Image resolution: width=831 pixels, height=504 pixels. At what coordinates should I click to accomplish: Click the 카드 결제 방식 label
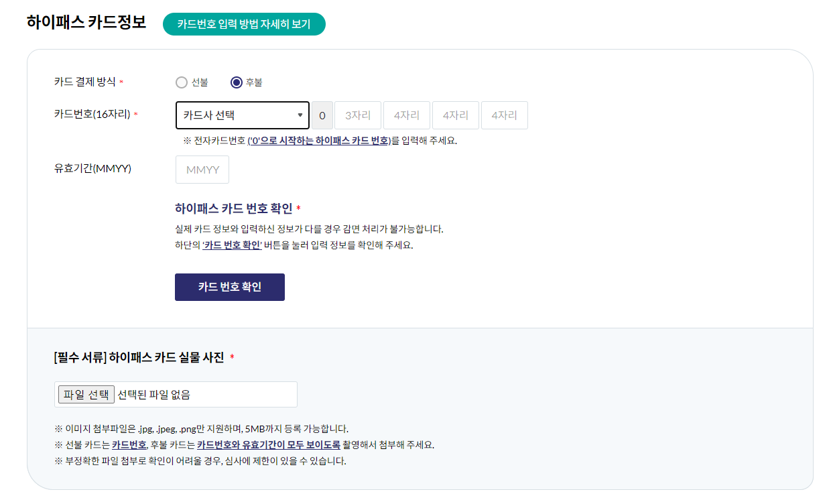85,82
